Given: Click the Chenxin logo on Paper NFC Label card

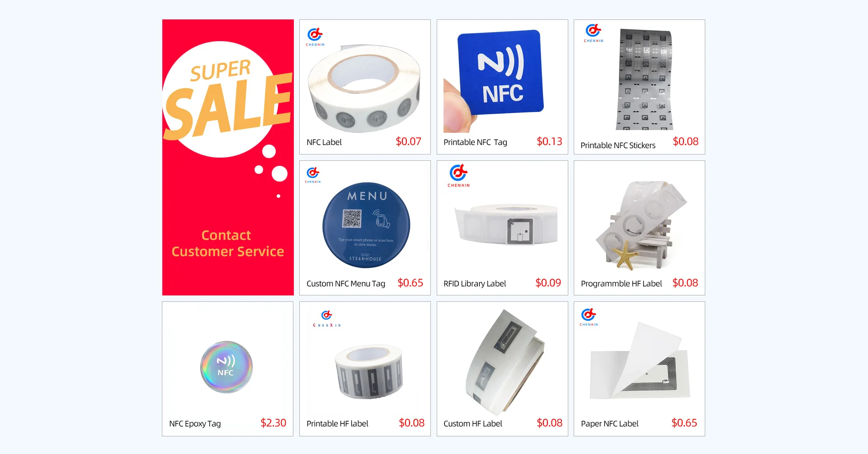Looking at the screenshot, I should (x=589, y=317).
